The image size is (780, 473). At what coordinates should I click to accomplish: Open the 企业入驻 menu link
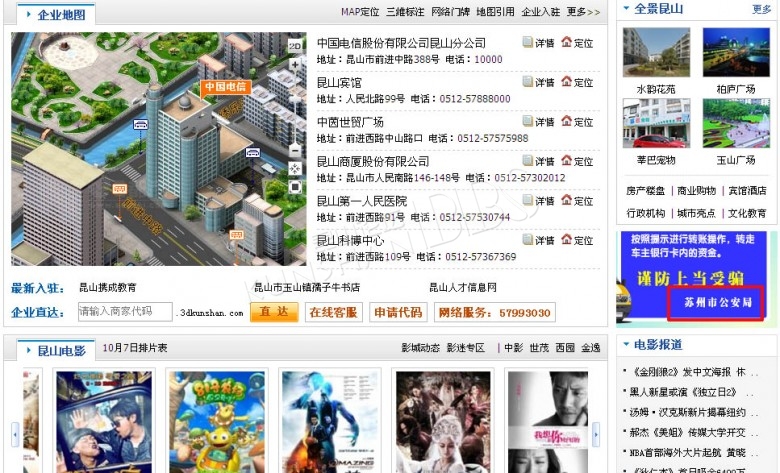540,11
